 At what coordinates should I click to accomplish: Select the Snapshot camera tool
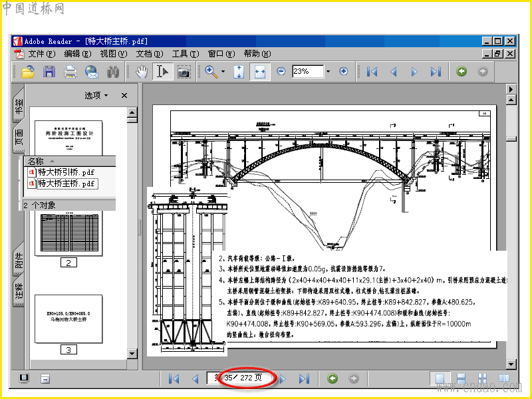click(184, 71)
